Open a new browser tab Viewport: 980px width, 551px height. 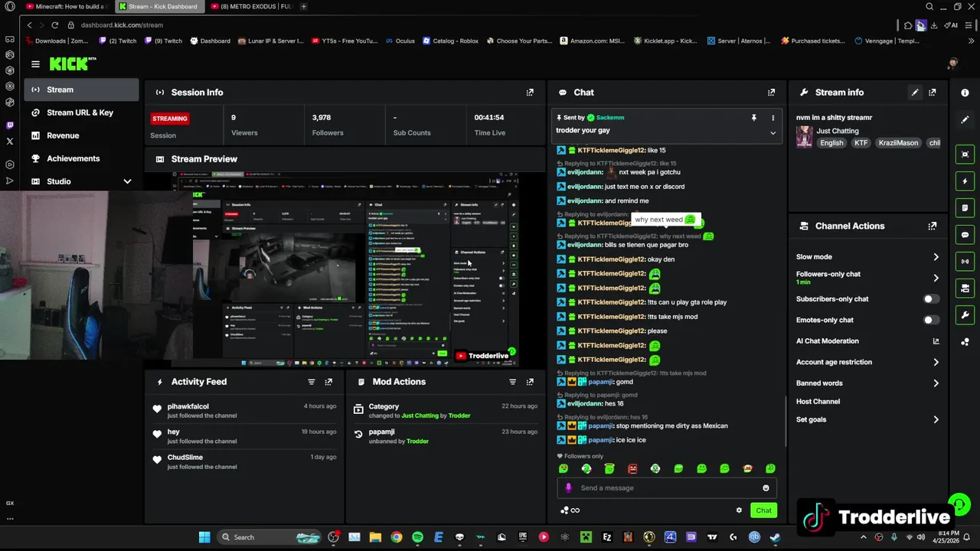pos(303,6)
